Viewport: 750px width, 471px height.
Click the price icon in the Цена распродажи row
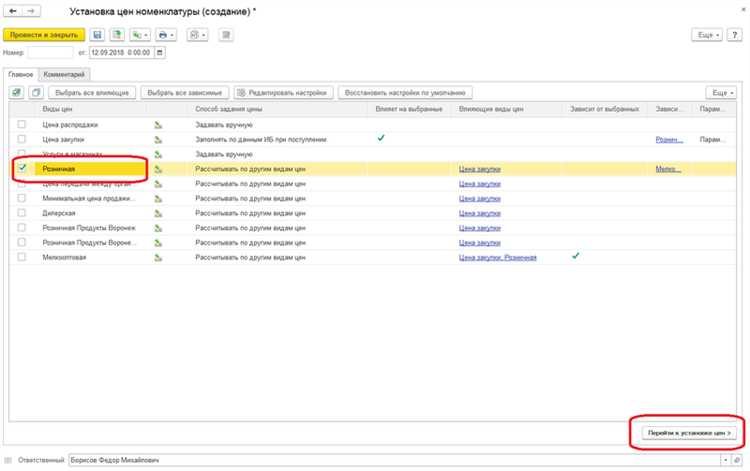(x=158, y=125)
